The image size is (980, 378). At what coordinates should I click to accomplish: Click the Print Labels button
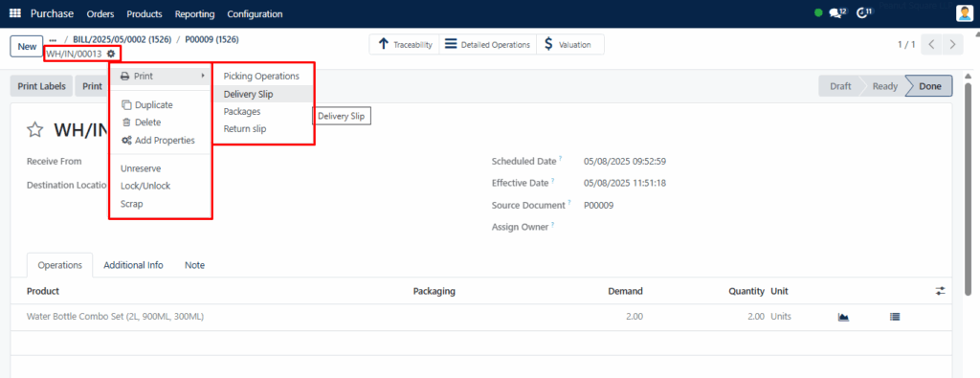(41, 86)
